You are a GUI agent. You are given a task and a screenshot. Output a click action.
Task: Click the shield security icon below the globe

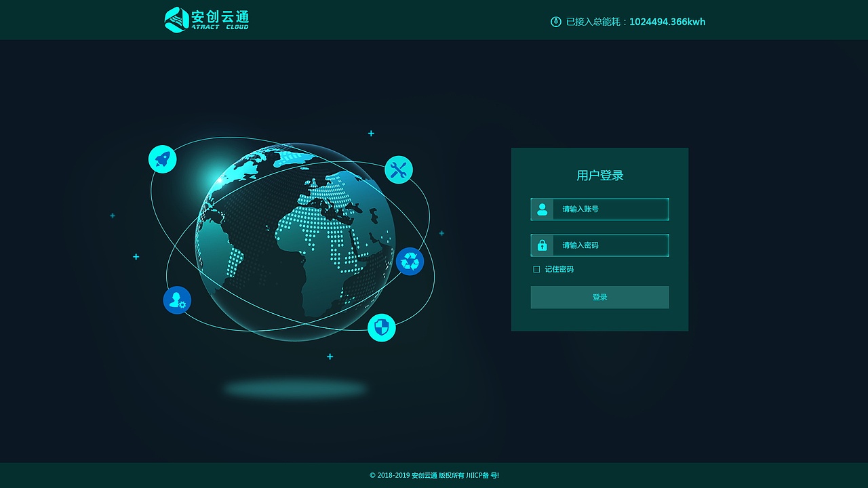pyautogui.click(x=382, y=327)
